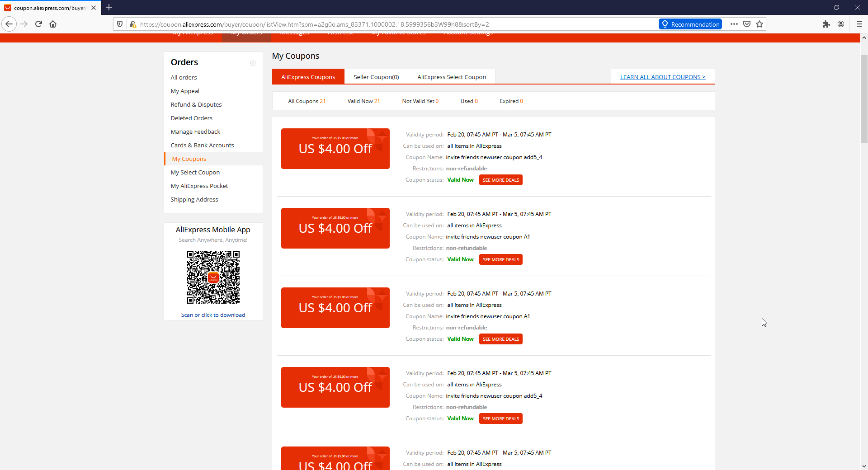Click the Recommendation button in address bar
Viewport: 868px width, 470px height.
[690, 24]
